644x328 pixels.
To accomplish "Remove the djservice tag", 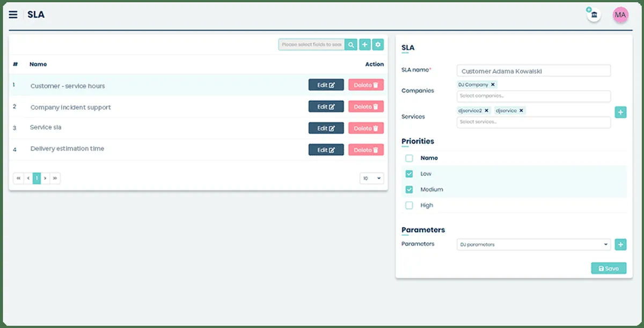I will click(521, 110).
